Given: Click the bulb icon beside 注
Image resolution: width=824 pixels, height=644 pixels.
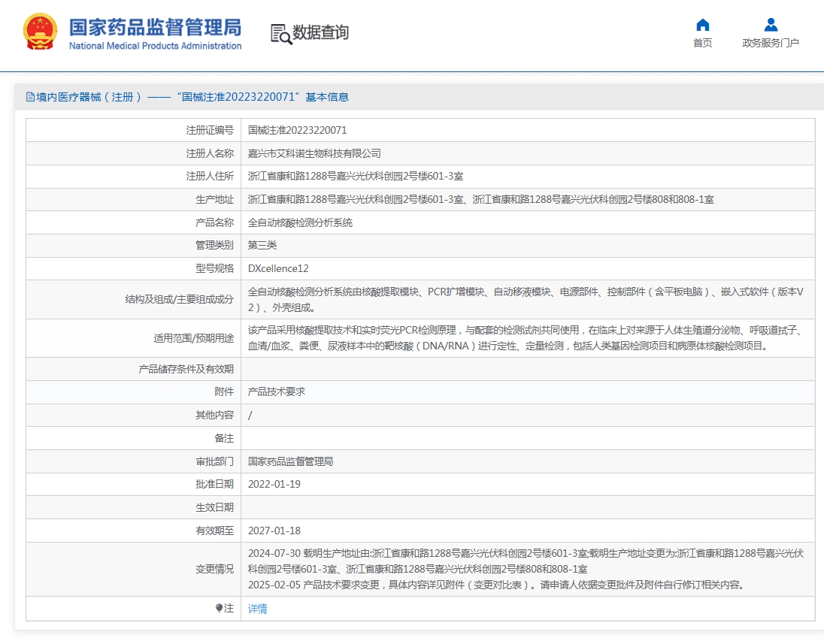Looking at the screenshot, I should click(219, 608).
